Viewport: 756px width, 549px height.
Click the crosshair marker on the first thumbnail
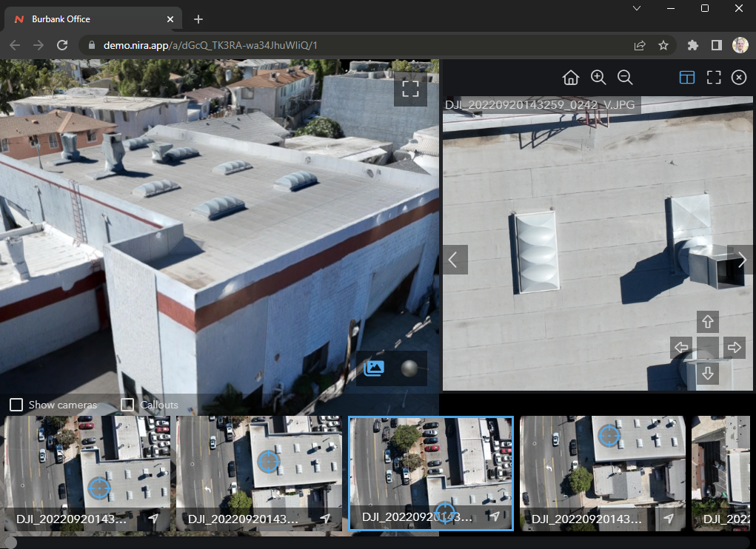(x=98, y=488)
